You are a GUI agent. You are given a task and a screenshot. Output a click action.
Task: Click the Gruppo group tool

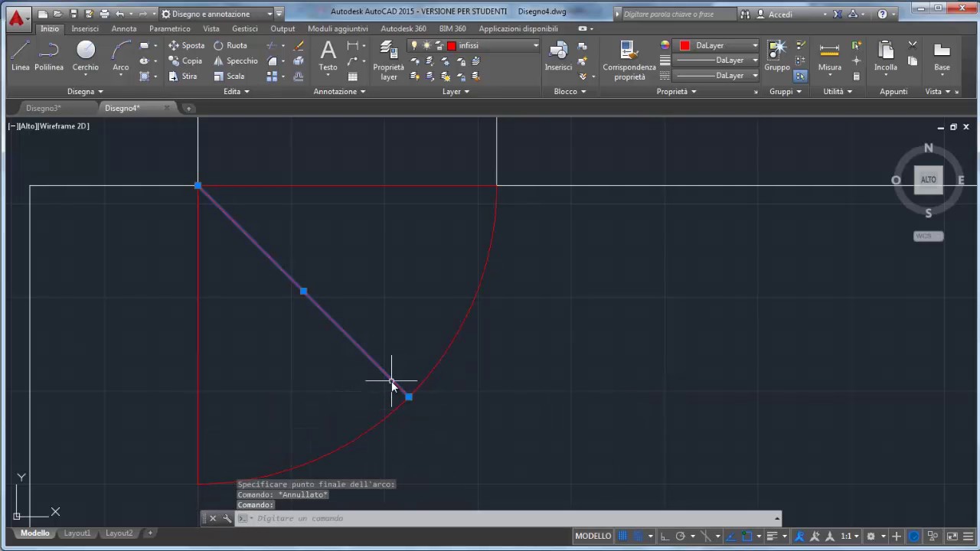(x=777, y=56)
